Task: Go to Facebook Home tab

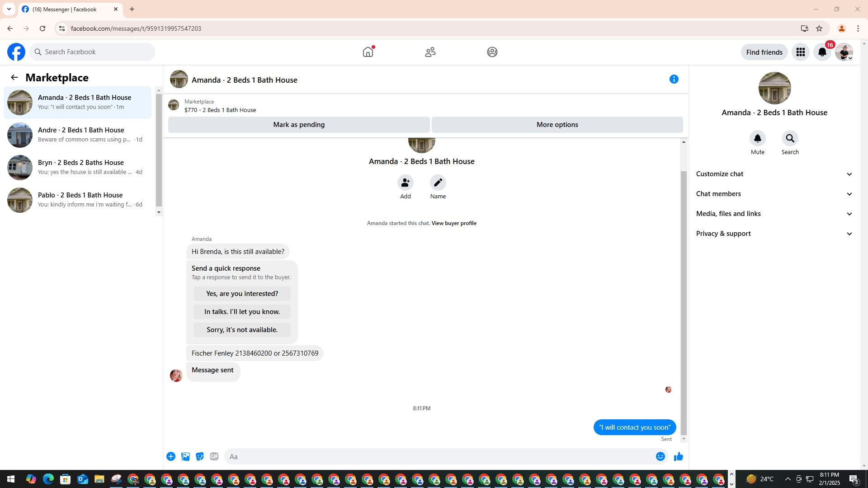Action: click(x=368, y=52)
